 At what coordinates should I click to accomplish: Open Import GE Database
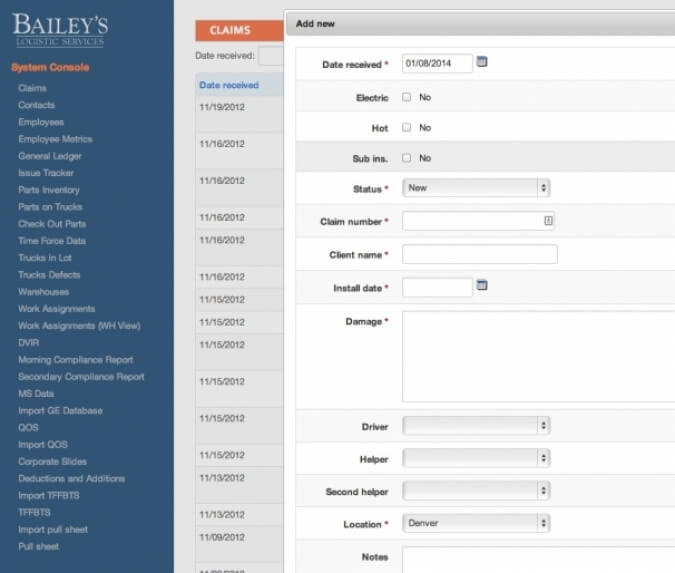60,411
